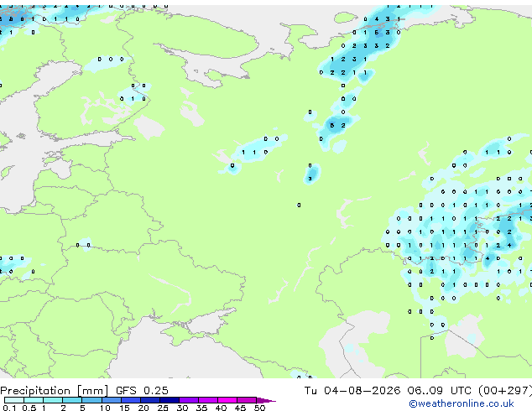This screenshot has height=411, width=532.
Task: Click the 0.5–1 mm legend color box
Action: (34, 400)
